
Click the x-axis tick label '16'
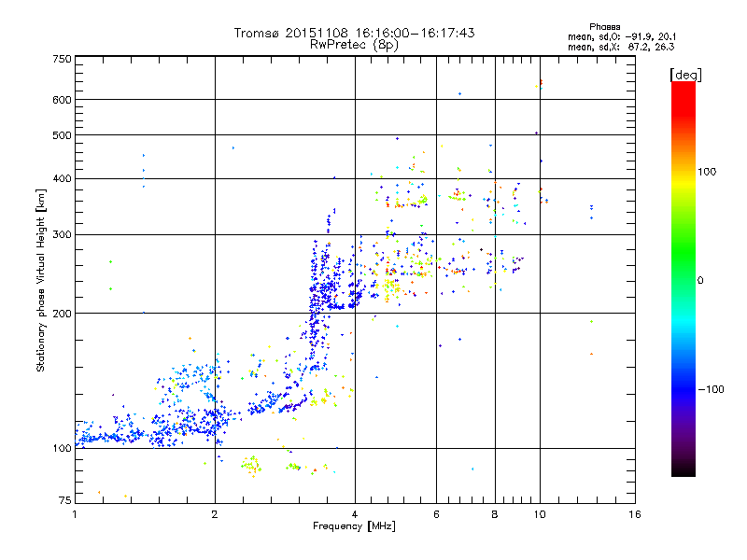[x=635, y=514]
